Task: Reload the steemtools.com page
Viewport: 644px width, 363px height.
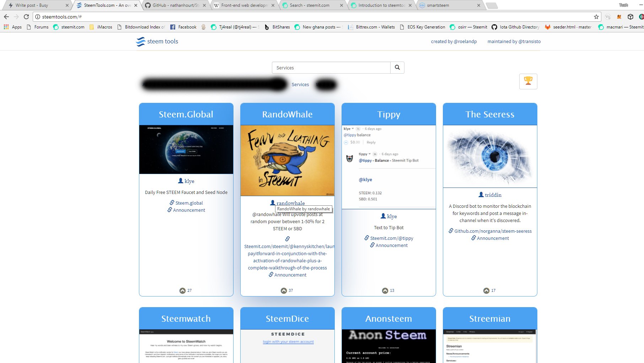Action: 26,17
